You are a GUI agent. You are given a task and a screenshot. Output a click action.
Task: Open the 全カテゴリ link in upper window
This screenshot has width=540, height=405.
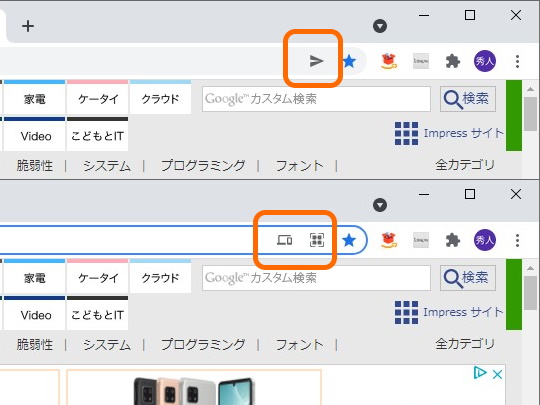tap(465, 165)
